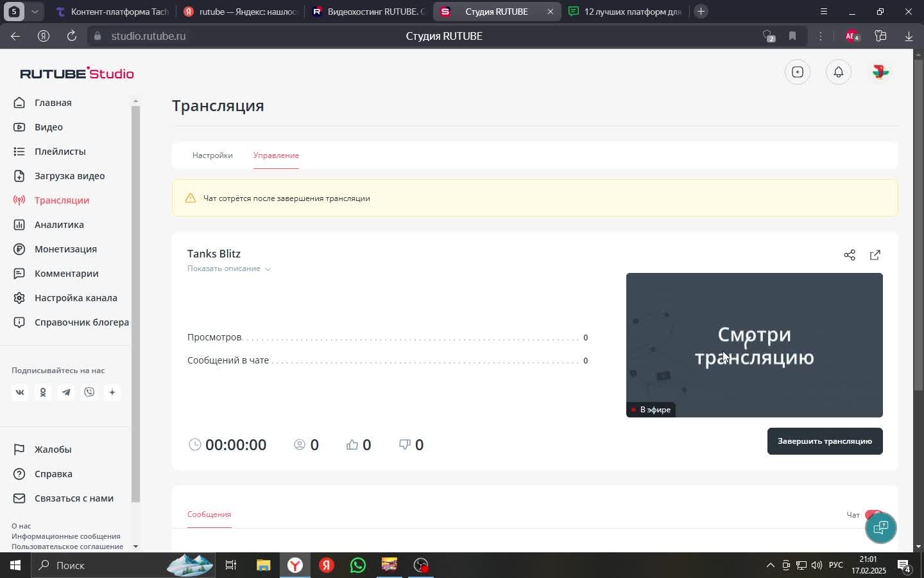Click the browser back arrow
The image size is (924, 578).
point(15,36)
